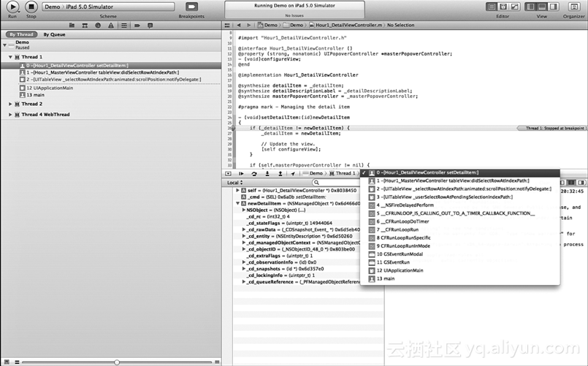Select the By Thread view
This screenshot has width=588, height=366.
click(21, 34)
